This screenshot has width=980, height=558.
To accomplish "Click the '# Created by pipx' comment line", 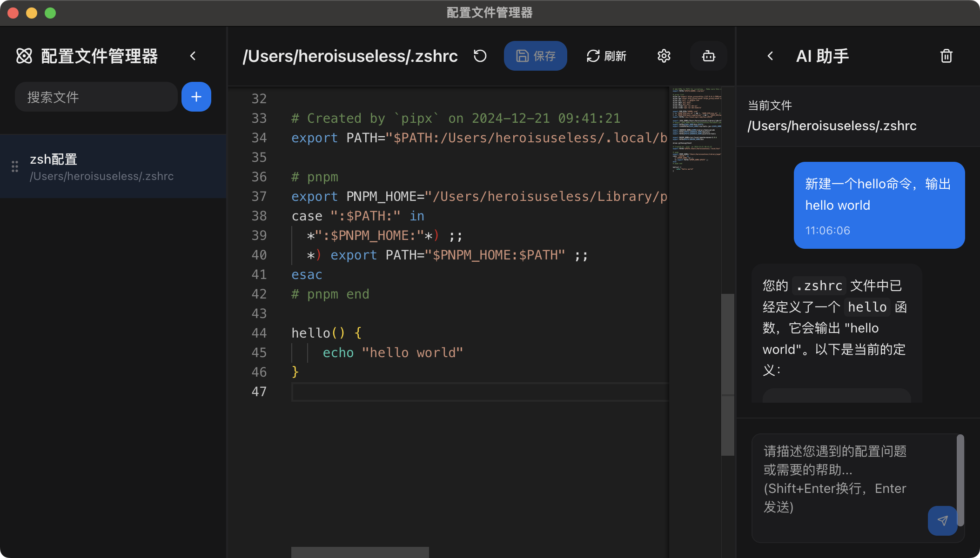I will pyautogui.click(x=456, y=118).
